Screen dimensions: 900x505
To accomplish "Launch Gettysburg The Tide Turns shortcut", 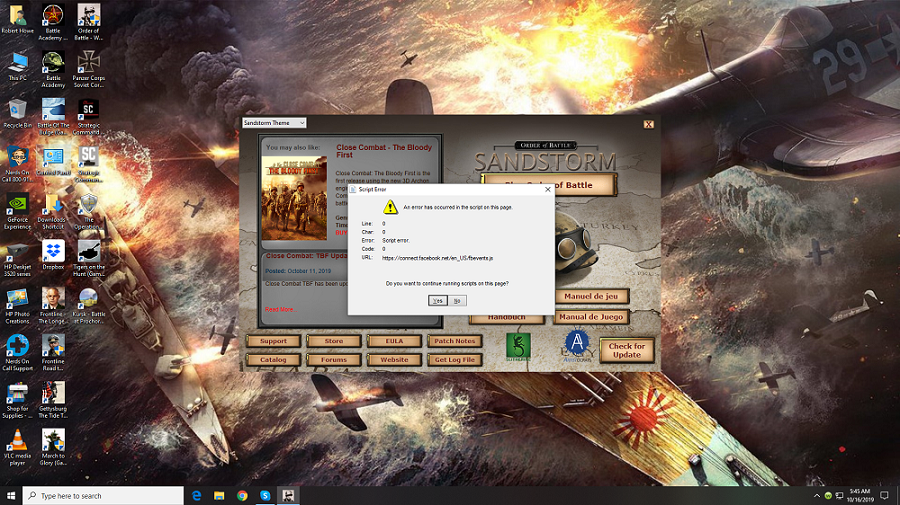I will (53, 400).
